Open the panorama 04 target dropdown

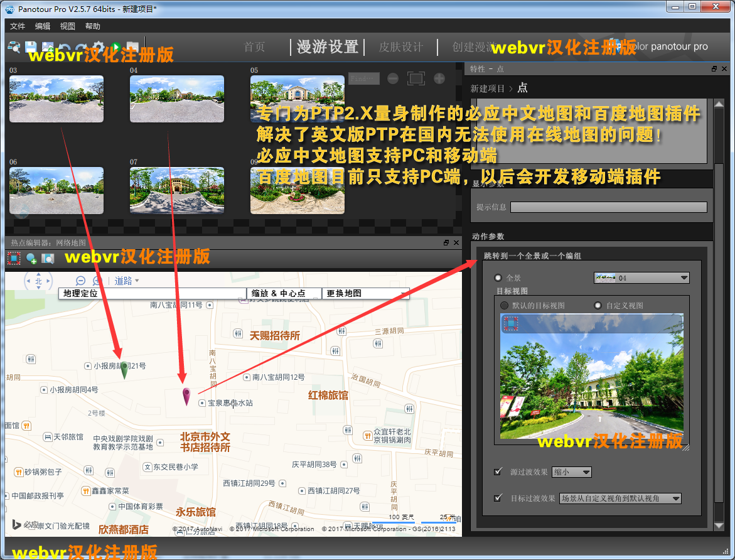[x=641, y=277]
